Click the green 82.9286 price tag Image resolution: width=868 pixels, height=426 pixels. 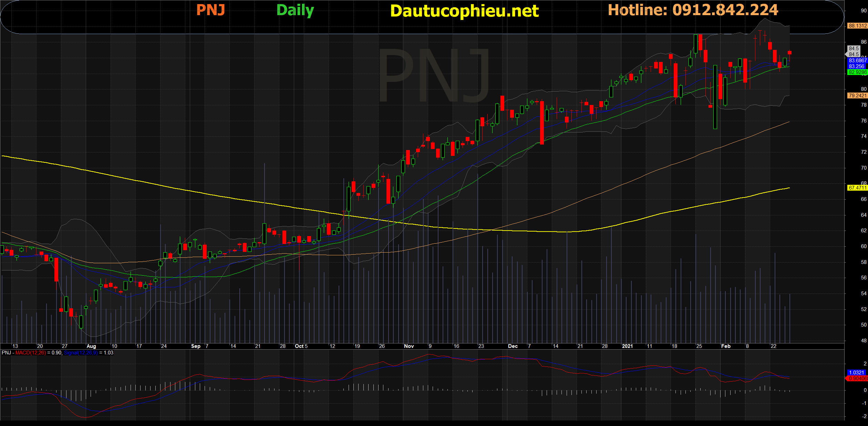[x=857, y=72]
